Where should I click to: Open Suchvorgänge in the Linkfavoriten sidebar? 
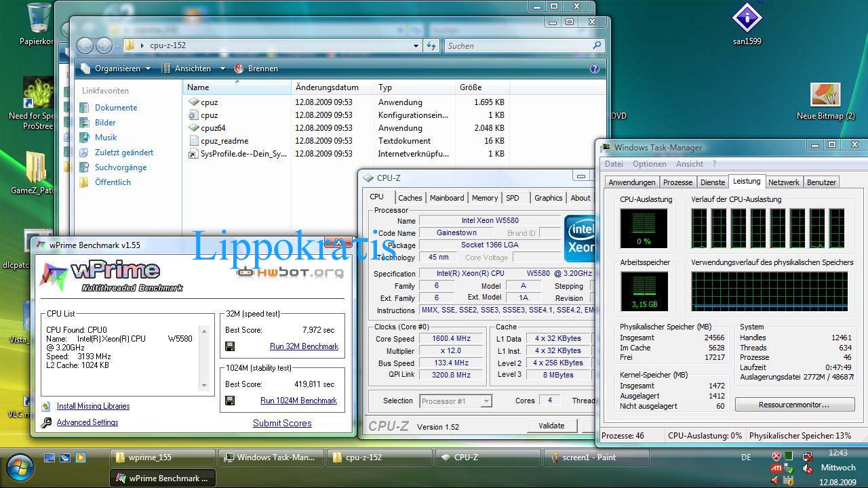click(121, 167)
